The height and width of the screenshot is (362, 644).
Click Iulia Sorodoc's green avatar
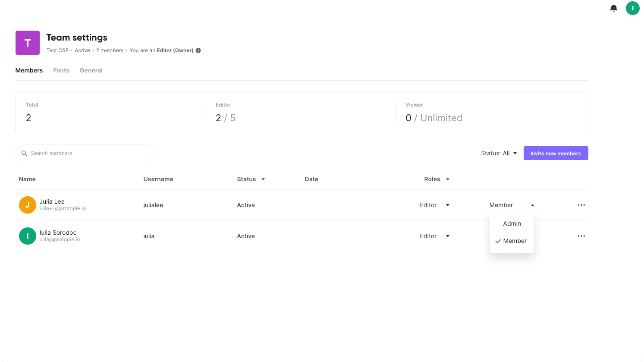pos(28,236)
